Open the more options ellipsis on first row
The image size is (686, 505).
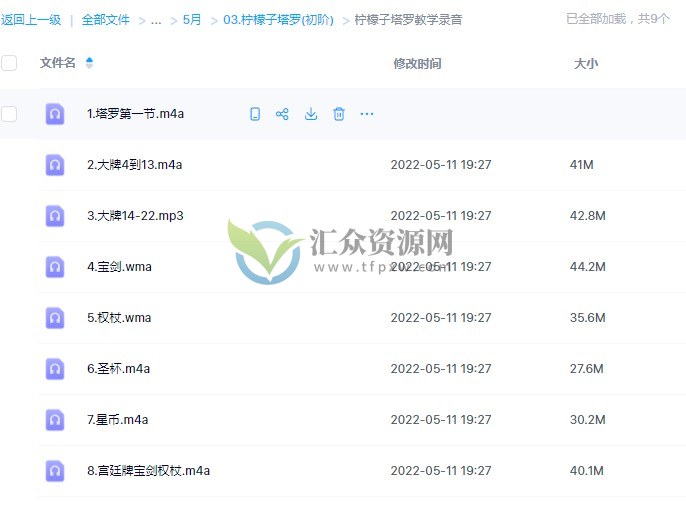pos(367,114)
